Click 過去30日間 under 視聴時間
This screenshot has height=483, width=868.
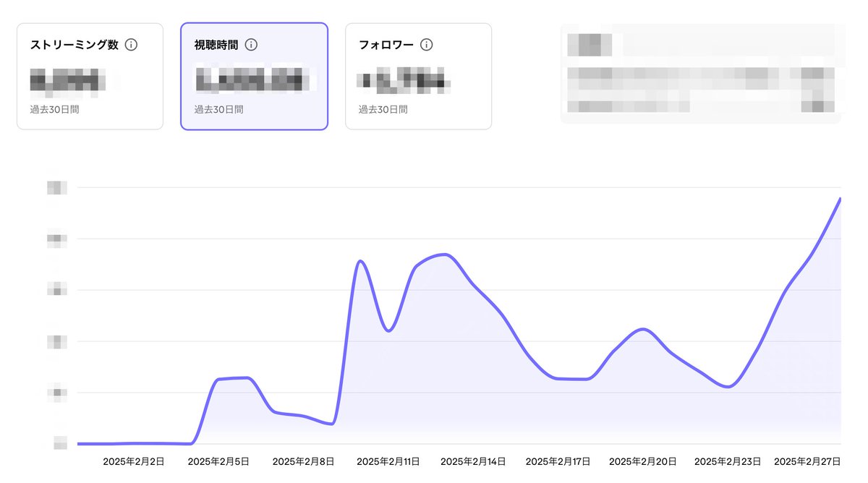pyautogui.click(x=218, y=110)
